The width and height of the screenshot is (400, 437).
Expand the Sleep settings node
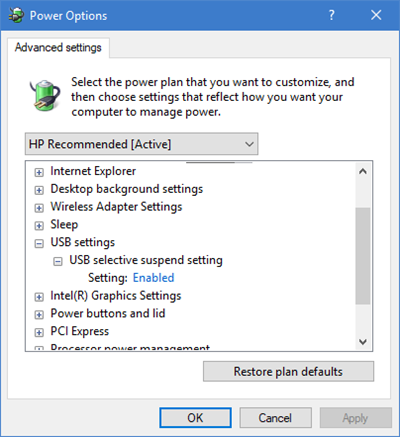[39, 226]
